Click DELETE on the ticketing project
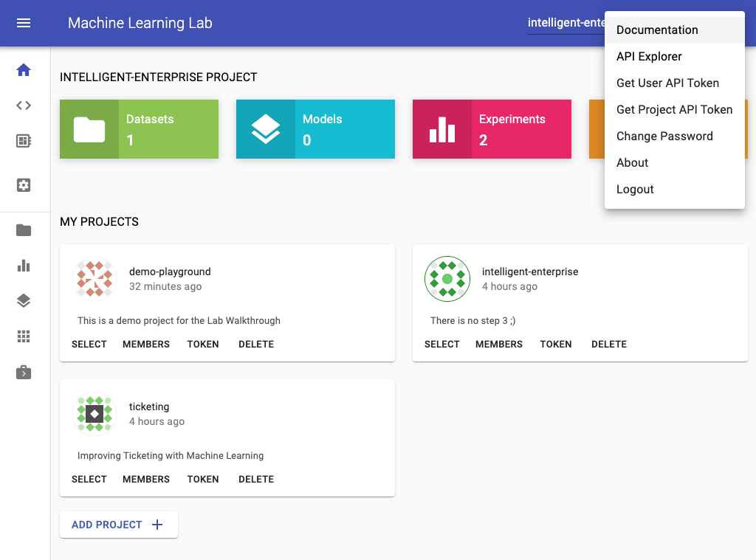 coord(256,480)
